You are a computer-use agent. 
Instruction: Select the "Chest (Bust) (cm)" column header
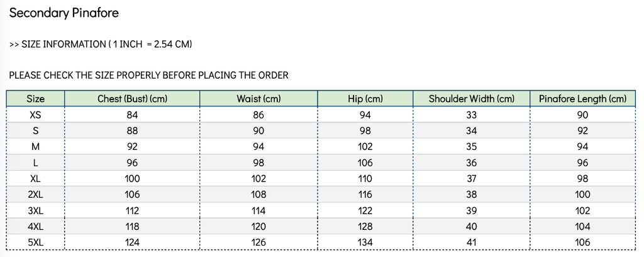coord(132,99)
